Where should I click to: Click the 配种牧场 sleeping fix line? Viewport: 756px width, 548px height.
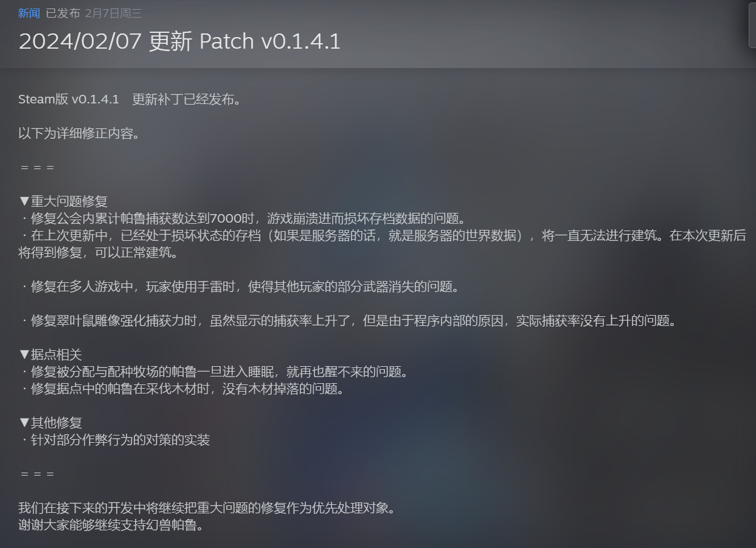(x=213, y=372)
